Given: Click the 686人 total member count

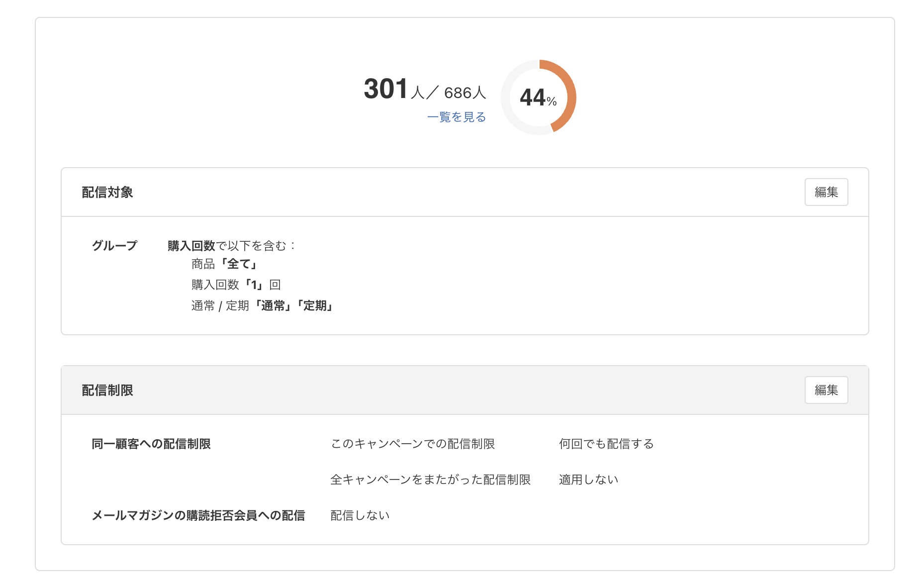Looking at the screenshot, I should 465,92.
